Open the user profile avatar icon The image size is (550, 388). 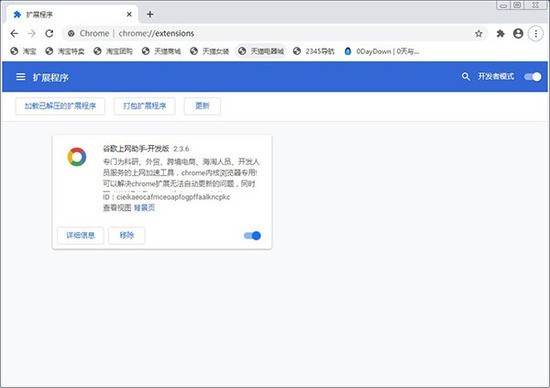pos(518,33)
